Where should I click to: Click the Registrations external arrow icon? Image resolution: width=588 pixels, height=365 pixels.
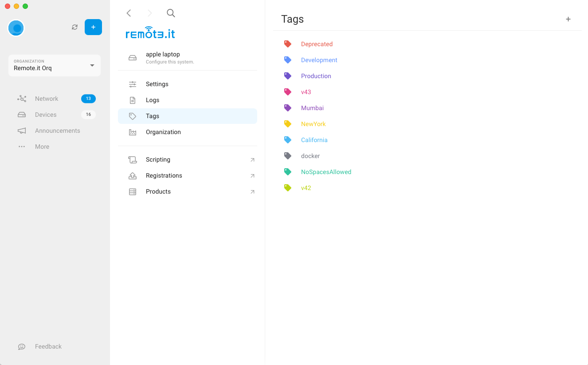[x=252, y=176]
